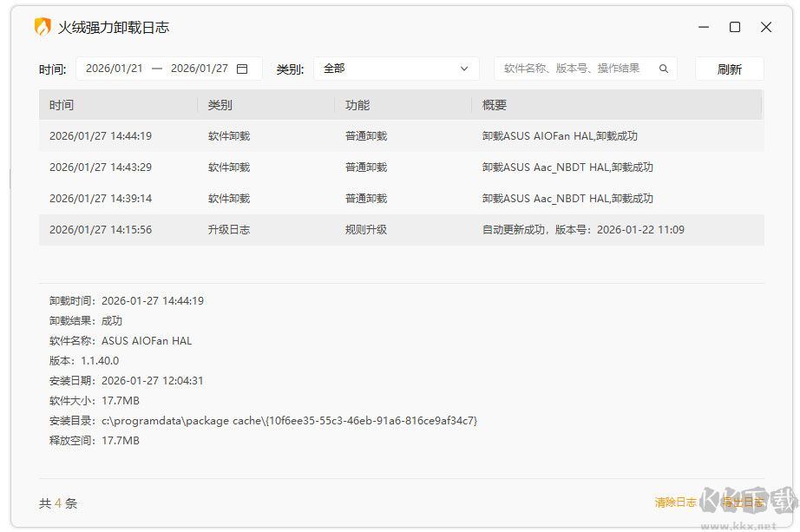800x532 pixels.
Task: Close the uninstall log window
Action: [x=766, y=27]
